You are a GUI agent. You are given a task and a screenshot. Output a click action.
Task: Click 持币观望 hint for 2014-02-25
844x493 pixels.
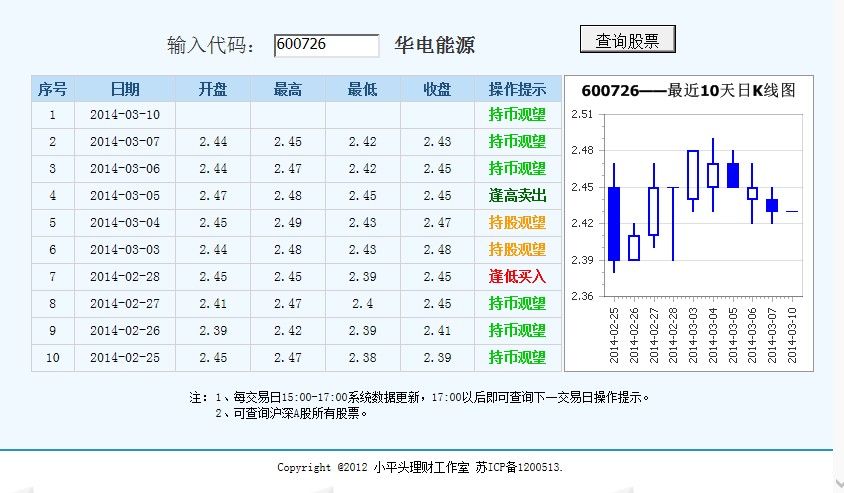click(x=517, y=357)
